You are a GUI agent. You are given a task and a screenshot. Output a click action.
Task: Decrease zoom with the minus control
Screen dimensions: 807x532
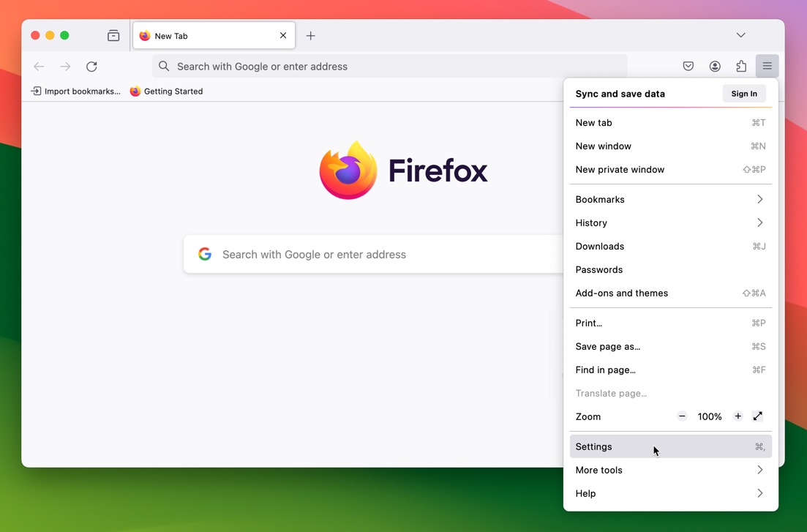(x=681, y=416)
